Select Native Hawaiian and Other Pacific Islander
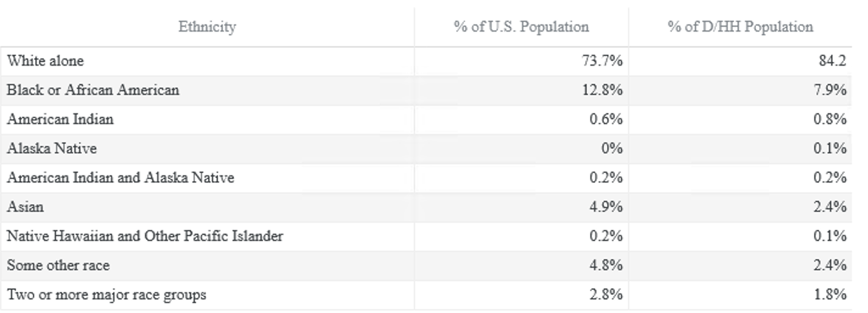The height and width of the screenshot is (313, 868). (145, 236)
